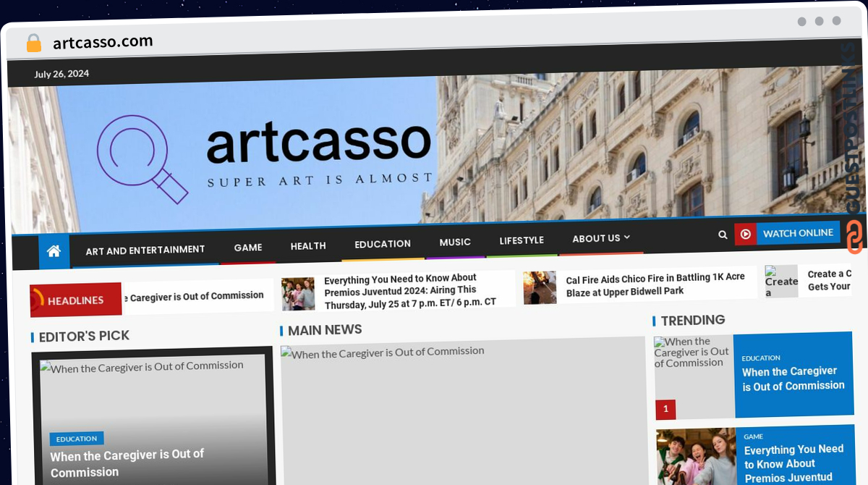Click the artcasso.com address in the URL bar
Image resolution: width=868 pixels, height=485 pixels.
click(x=103, y=42)
